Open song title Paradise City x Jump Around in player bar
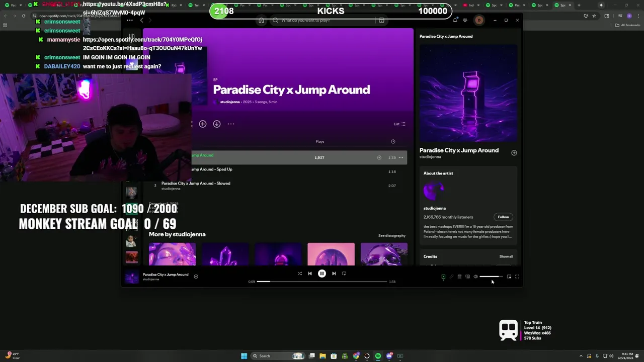The height and width of the screenshot is (362, 644). pyautogui.click(x=166, y=275)
